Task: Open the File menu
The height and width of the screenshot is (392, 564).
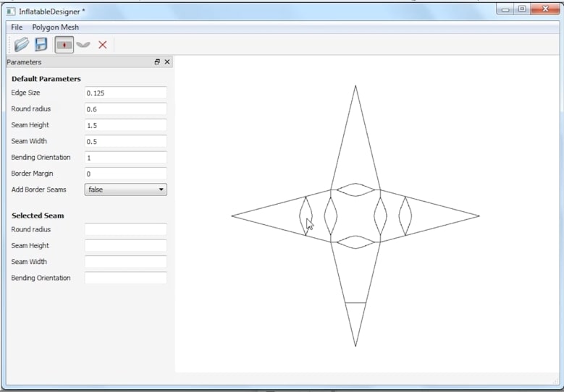Action: click(17, 27)
